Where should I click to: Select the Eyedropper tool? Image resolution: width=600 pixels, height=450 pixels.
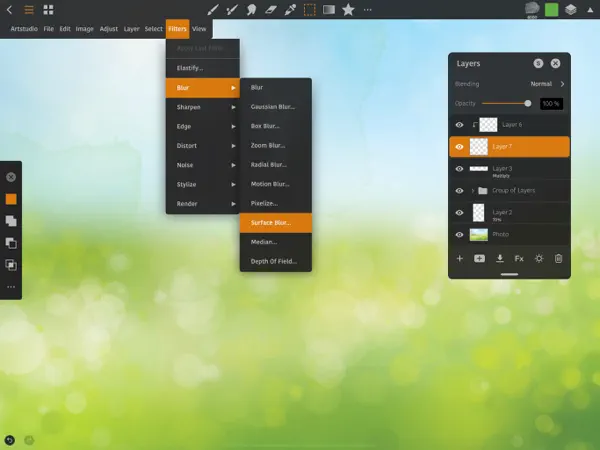pos(290,10)
